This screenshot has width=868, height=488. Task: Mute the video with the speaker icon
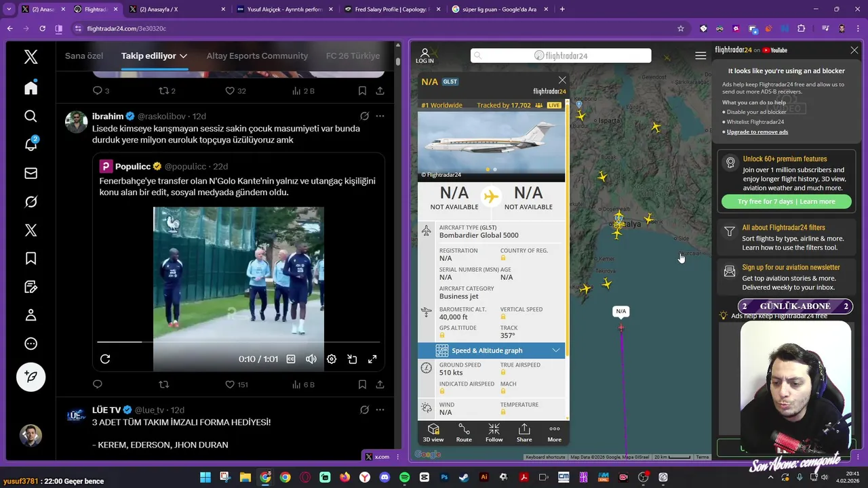point(311,359)
